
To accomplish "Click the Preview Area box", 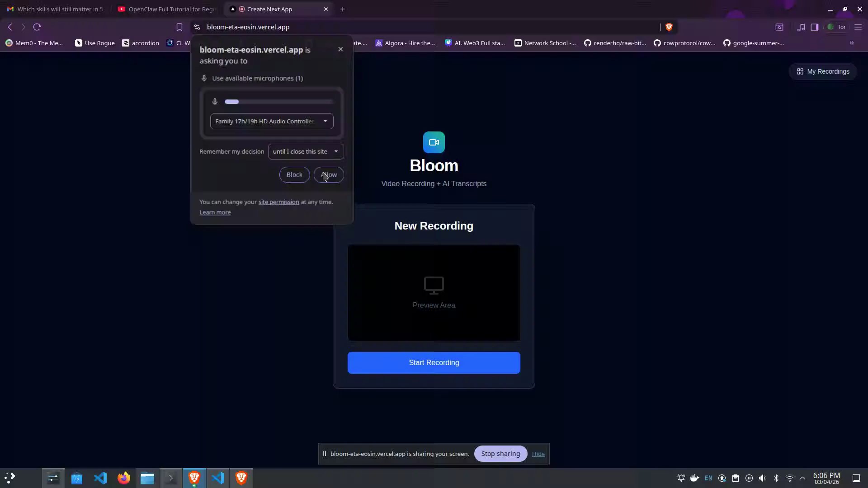I will (434, 292).
